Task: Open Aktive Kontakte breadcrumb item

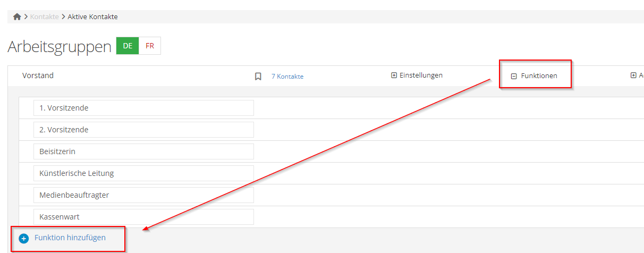Action: [x=93, y=17]
